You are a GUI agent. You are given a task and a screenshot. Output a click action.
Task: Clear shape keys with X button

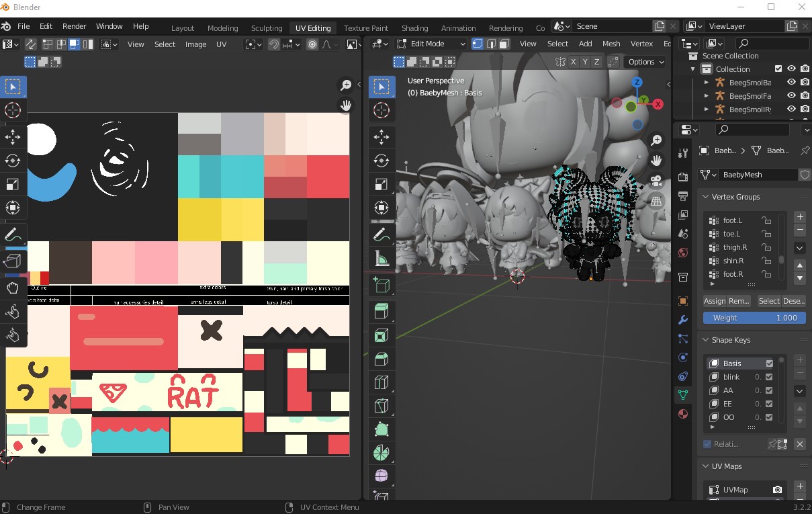[800, 444]
